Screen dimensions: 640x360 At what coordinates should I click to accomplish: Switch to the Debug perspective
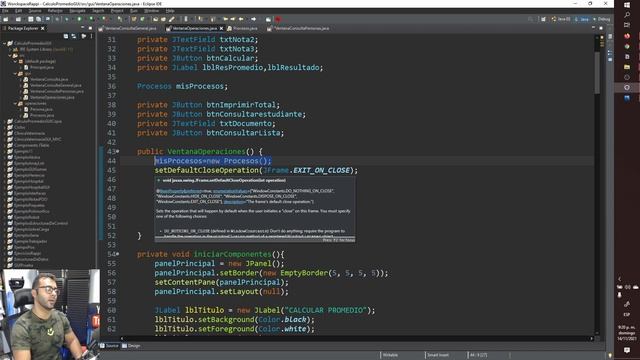pyautogui.click(x=602, y=19)
